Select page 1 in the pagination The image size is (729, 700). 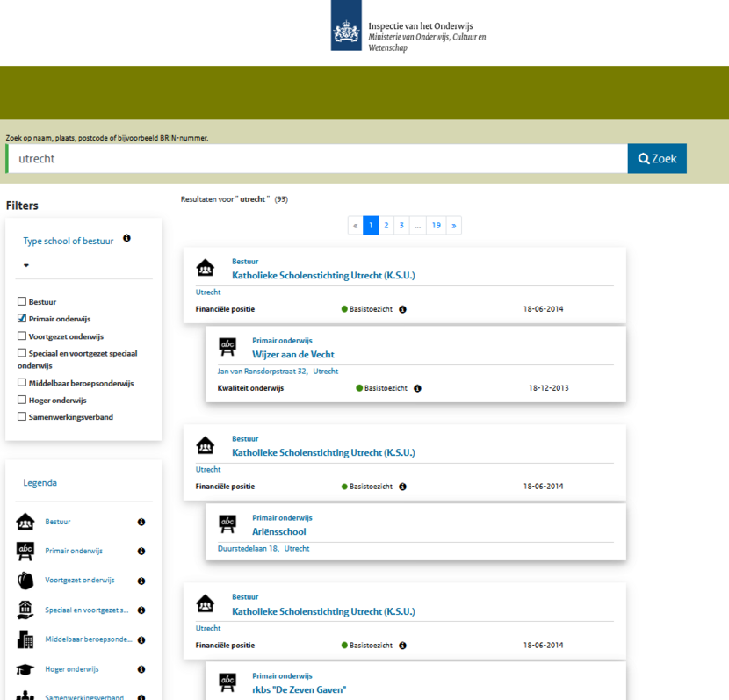tap(371, 226)
